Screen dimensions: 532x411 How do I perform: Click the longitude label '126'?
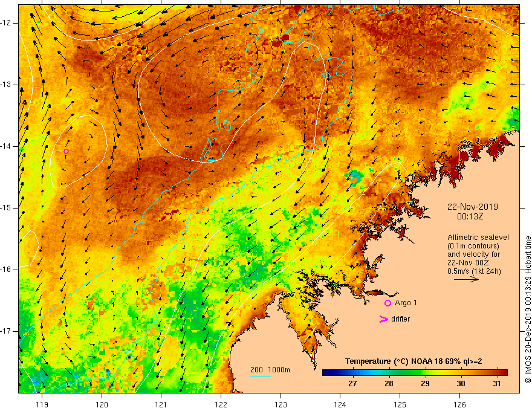pos(459,404)
